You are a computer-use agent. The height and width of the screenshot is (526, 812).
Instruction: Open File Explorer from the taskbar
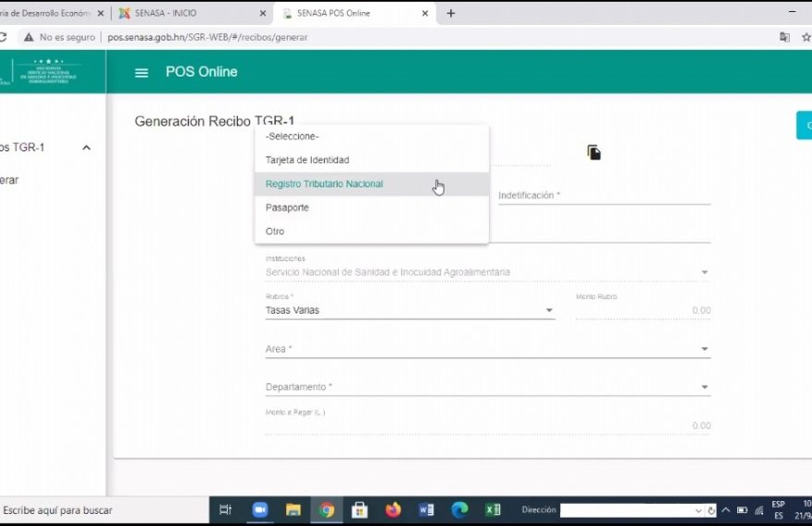(x=293, y=509)
